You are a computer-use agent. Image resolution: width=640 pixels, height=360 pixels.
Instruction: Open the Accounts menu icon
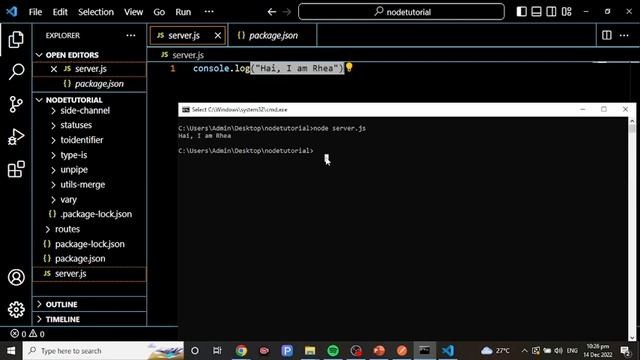16,278
